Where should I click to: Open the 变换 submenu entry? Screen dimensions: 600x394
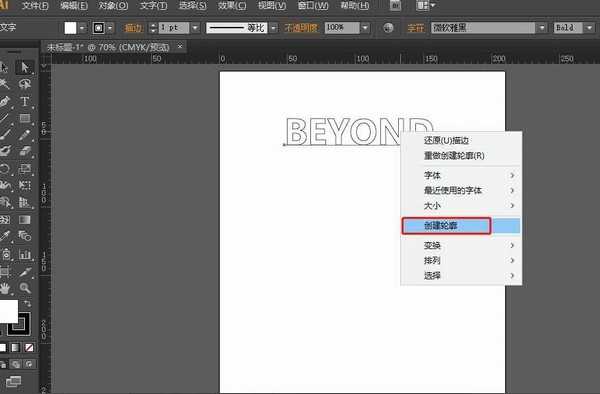461,245
